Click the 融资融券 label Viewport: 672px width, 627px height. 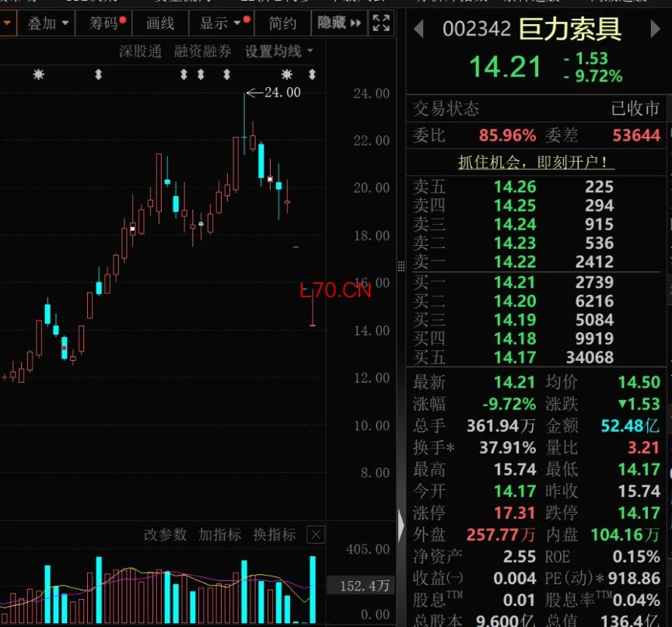point(202,51)
